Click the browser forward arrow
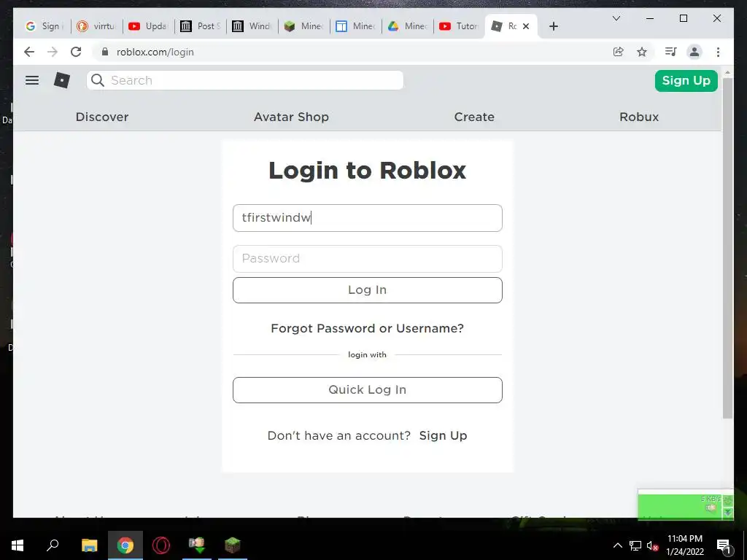This screenshot has height=560, width=747. pyautogui.click(x=53, y=52)
